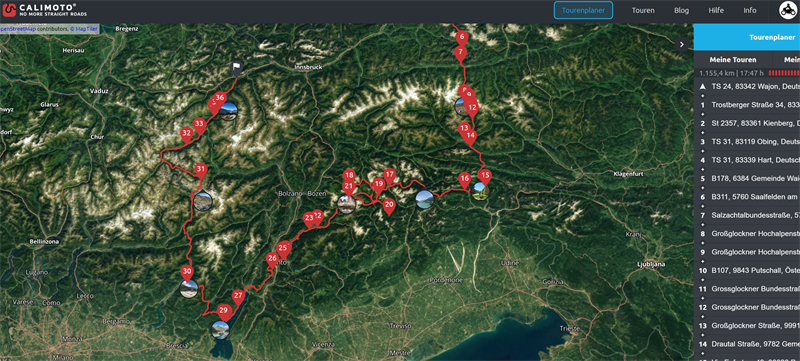This screenshot has width=800, height=361.
Task: Switch to the Meine Touren tab
Action: click(733, 60)
